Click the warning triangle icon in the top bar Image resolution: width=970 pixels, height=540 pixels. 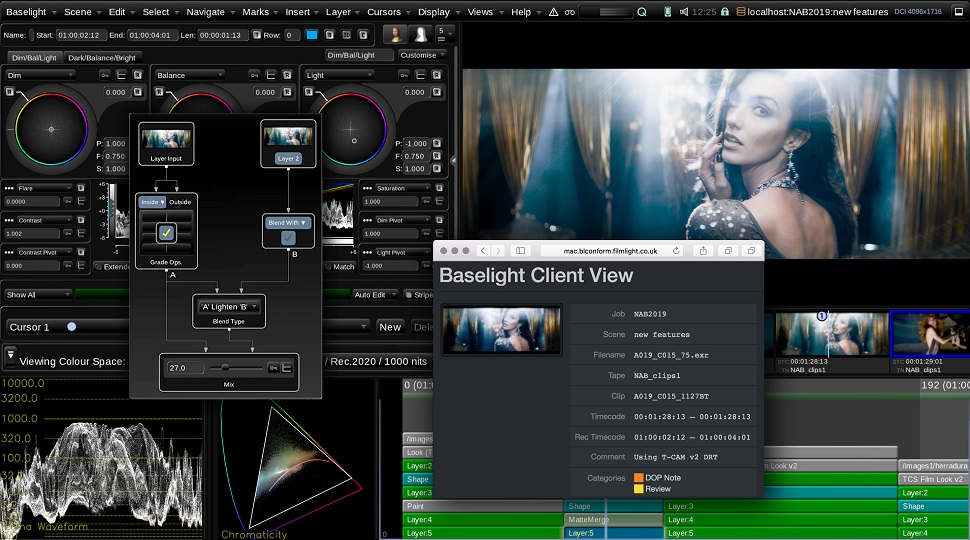(553, 12)
